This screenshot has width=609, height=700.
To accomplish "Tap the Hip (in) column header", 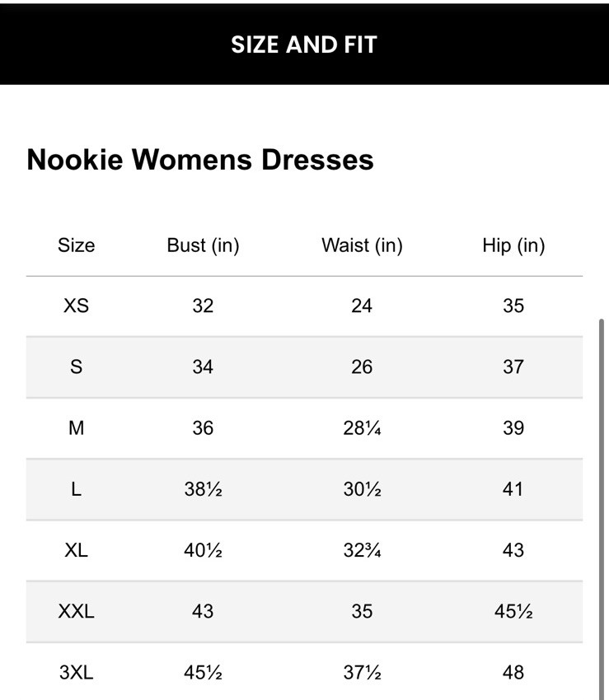I will [513, 245].
